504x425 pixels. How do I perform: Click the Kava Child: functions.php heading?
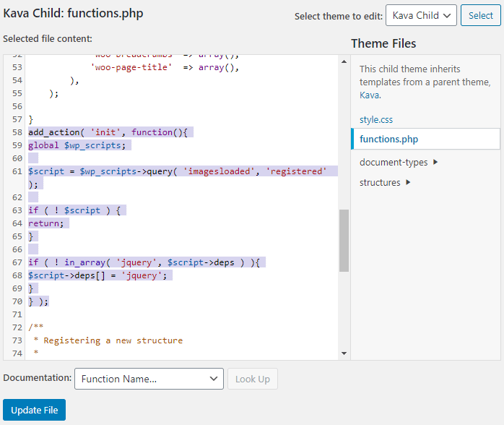pyautogui.click(x=73, y=14)
